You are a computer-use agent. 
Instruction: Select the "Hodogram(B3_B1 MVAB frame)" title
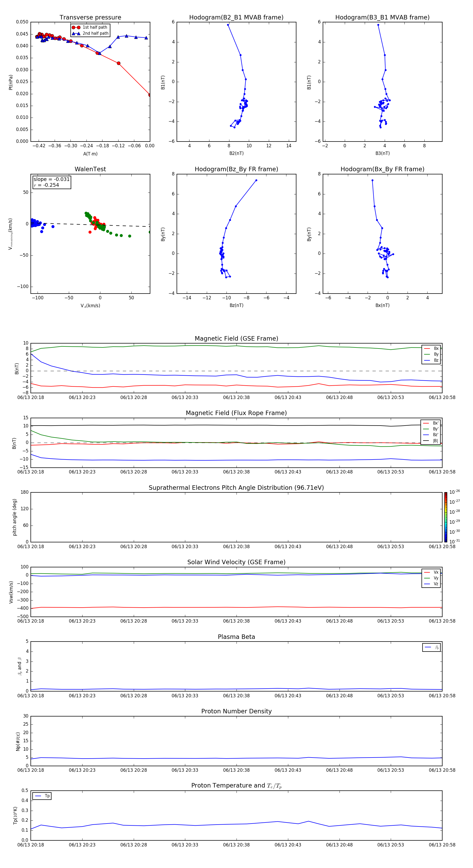382,18
